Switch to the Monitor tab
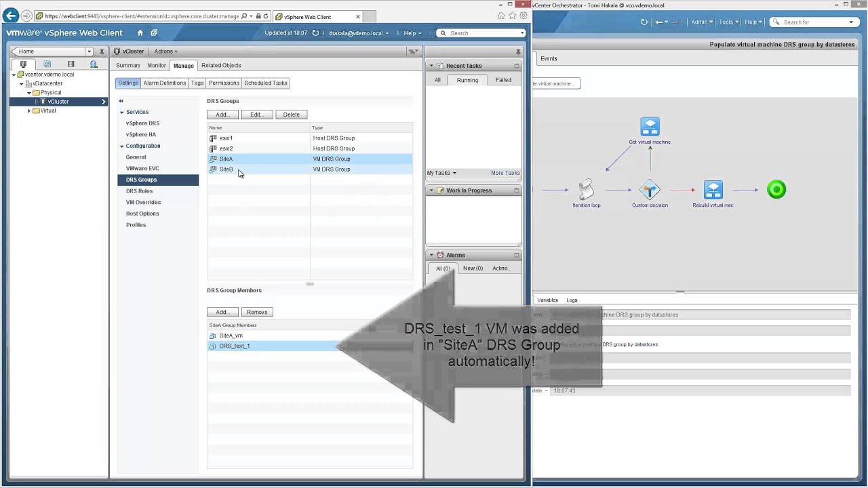Screen dimensions: 868x488 click(x=157, y=65)
